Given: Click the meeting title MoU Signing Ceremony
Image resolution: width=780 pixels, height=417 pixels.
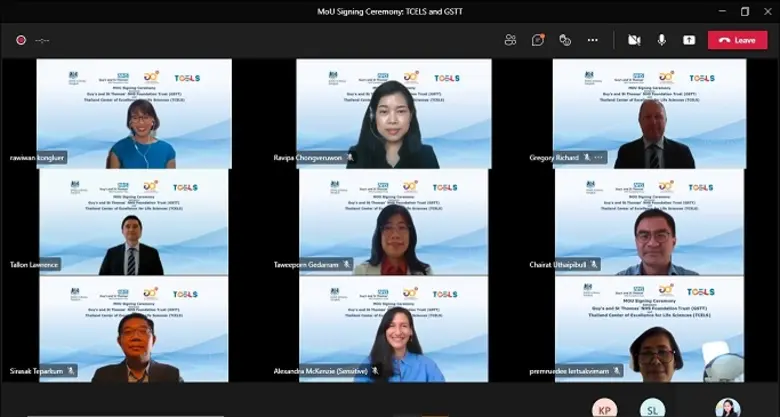Looking at the screenshot, I should pyautogui.click(x=390, y=11).
